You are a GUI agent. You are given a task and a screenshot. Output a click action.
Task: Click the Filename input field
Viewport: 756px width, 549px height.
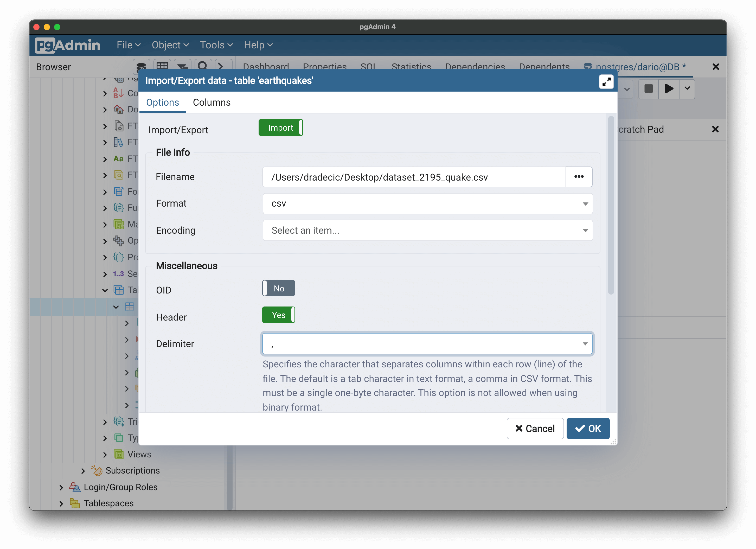point(414,176)
